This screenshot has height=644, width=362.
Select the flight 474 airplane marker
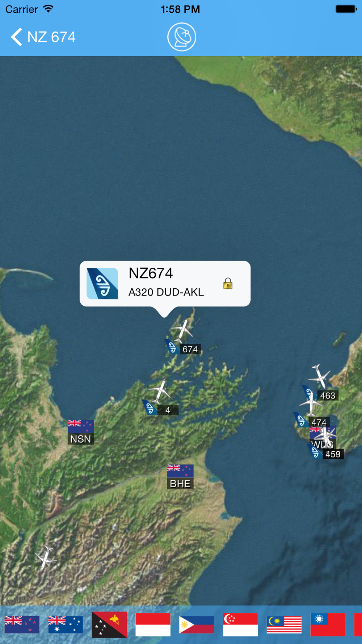(311, 403)
